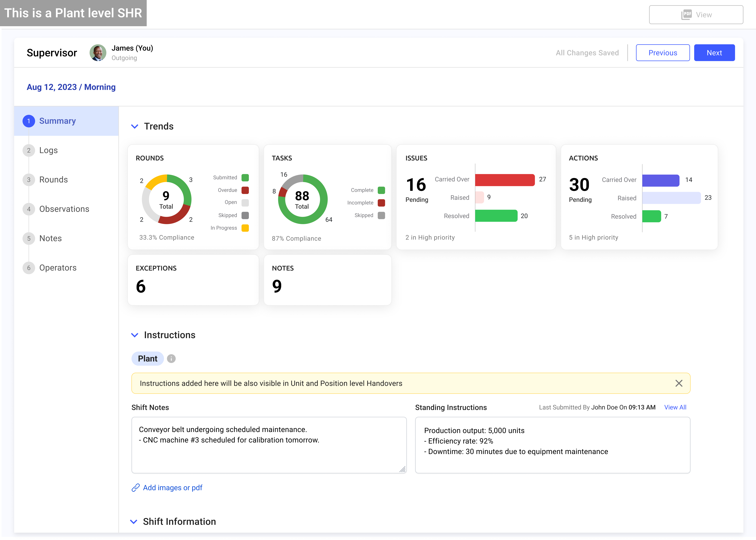Viewport: 756px width, 540px height.
Task: Click the paperclip Add images icon
Action: [x=136, y=487]
